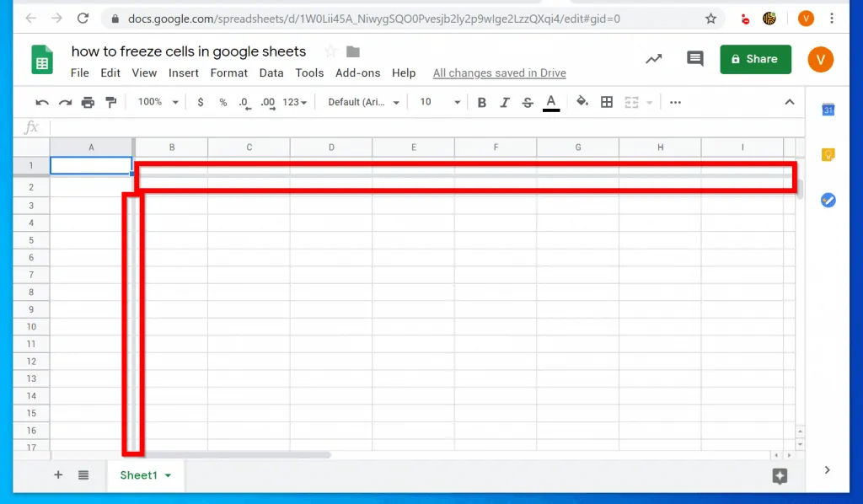Click the green Share button
863x504 pixels.
(x=755, y=59)
